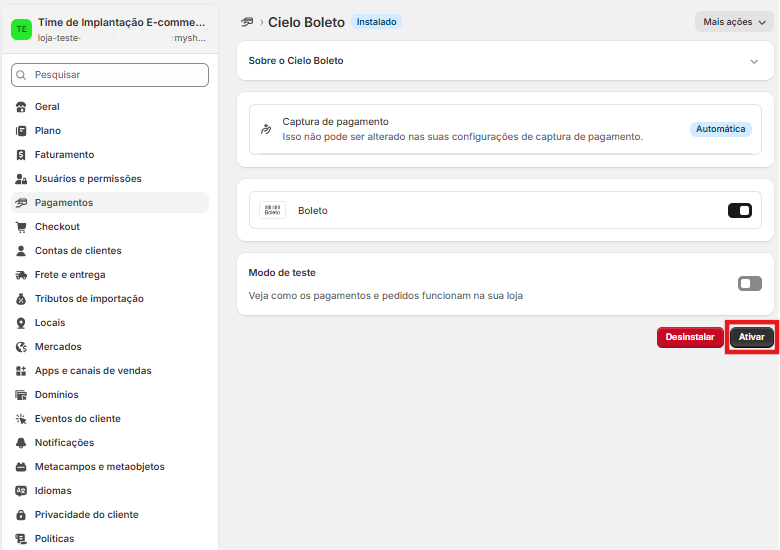Click the Contas de clientes person icon
Viewport: 780px width, 550px height.
(21, 251)
